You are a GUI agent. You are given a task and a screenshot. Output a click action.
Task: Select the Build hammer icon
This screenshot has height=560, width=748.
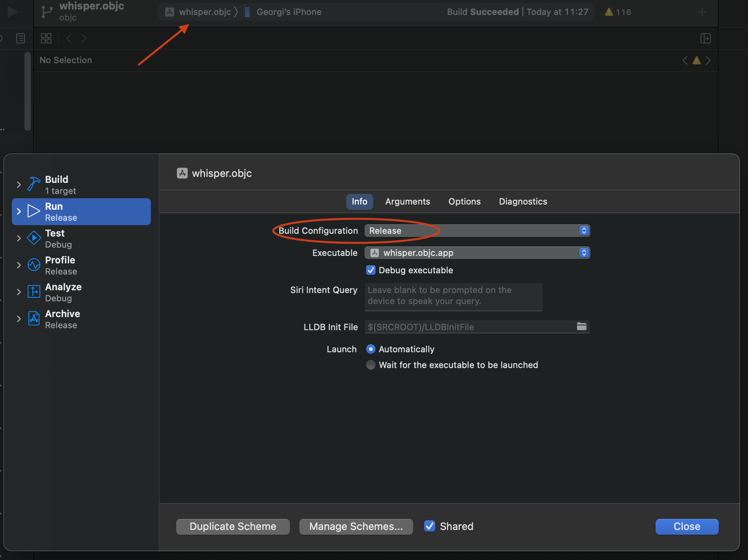pyautogui.click(x=34, y=184)
